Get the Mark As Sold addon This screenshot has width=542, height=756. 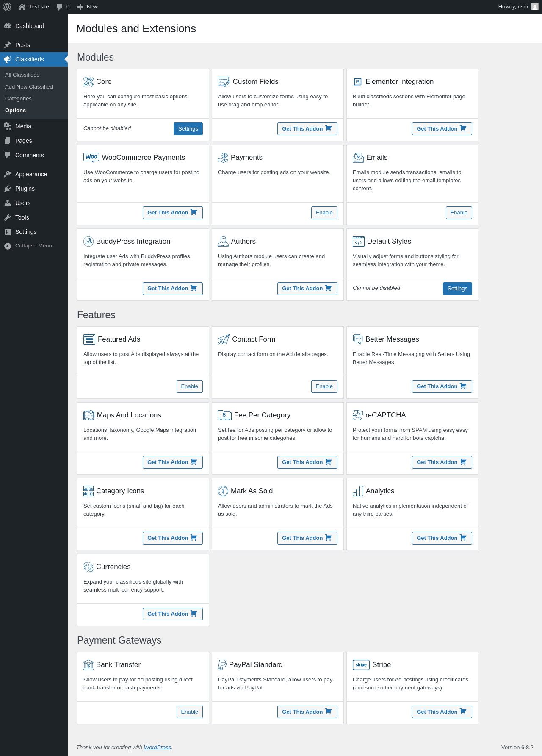coord(307,538)
